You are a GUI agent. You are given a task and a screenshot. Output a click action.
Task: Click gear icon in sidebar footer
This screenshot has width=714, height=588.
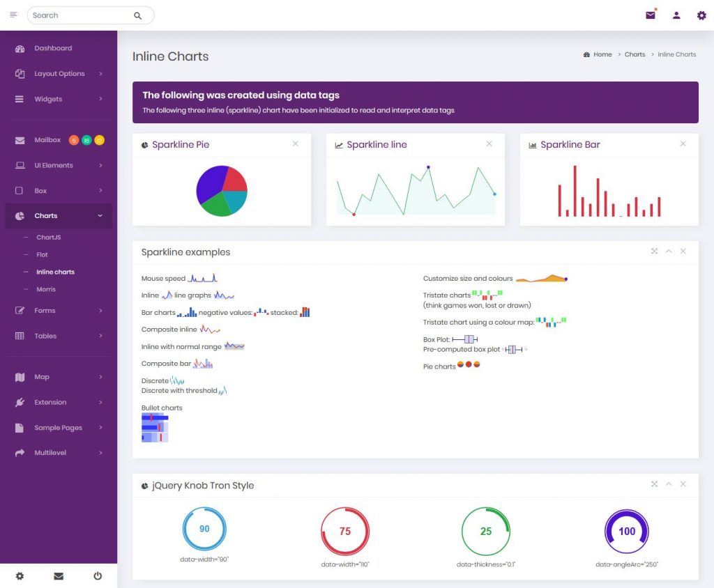point(20,575)
